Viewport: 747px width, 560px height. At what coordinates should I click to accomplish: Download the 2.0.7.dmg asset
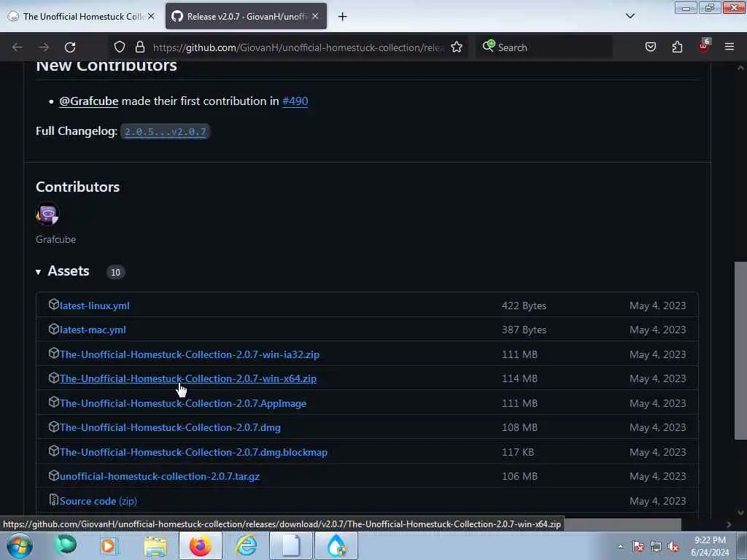[170, 427]
